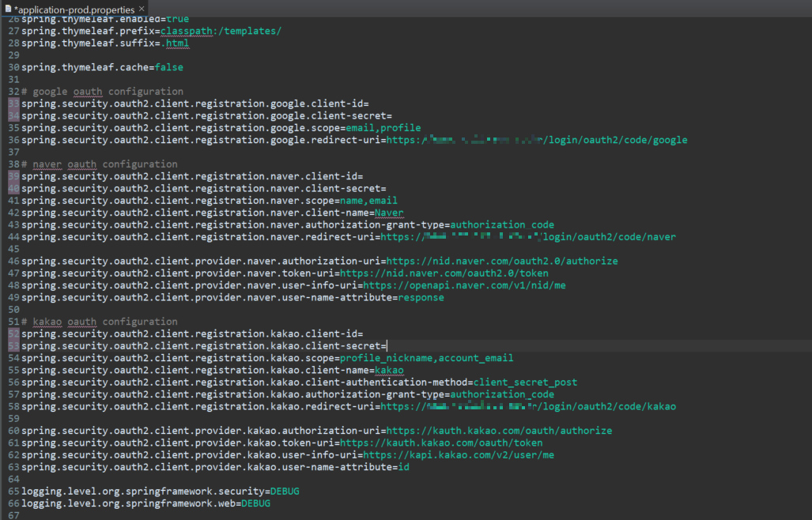The height and width of the screenshot is (520, 812).
Task: Click the kakao user-name-attribute value id
Action: [403, 467]
